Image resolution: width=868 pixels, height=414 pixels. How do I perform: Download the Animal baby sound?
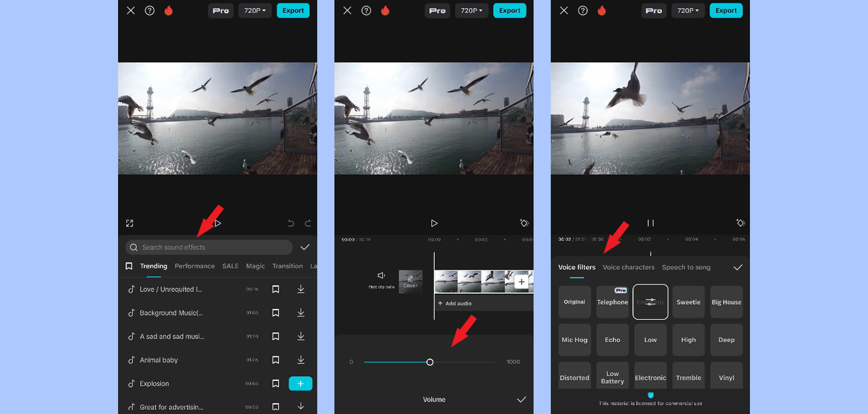coord(300,360)
